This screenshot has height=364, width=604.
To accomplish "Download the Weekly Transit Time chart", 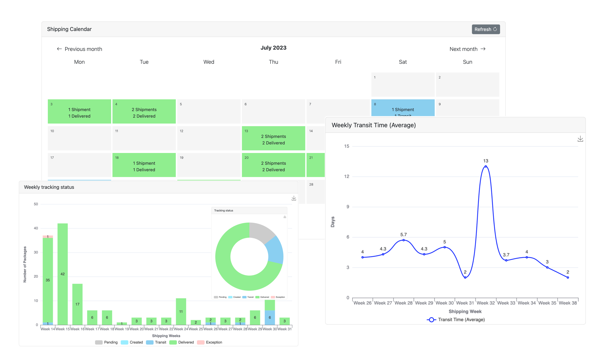I will point(580,139).
